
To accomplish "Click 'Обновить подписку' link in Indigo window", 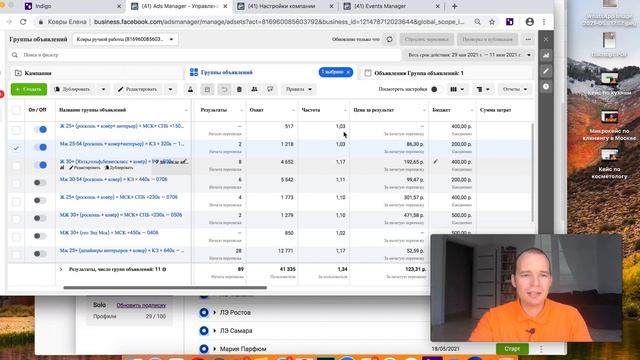I will (x=141, y=305).
